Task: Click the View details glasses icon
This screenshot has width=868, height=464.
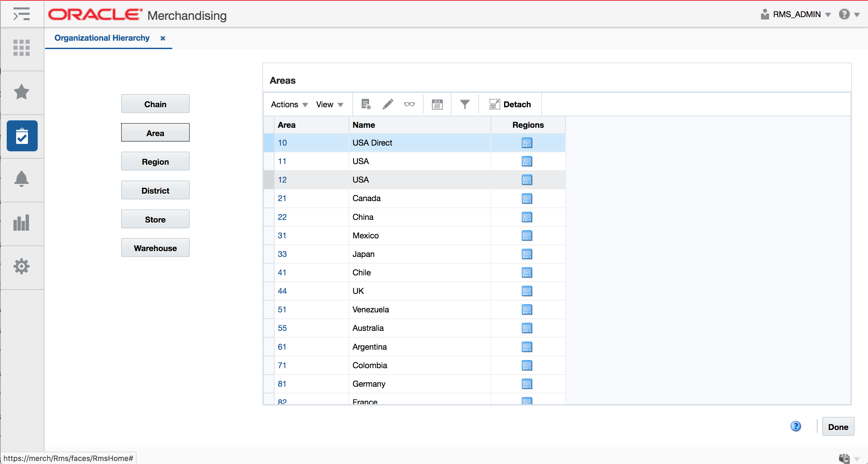Action: pos(409,104)
